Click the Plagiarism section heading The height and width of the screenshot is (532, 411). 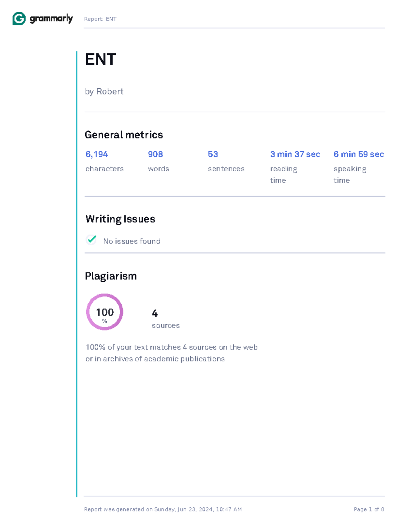[x=111, y=276]
